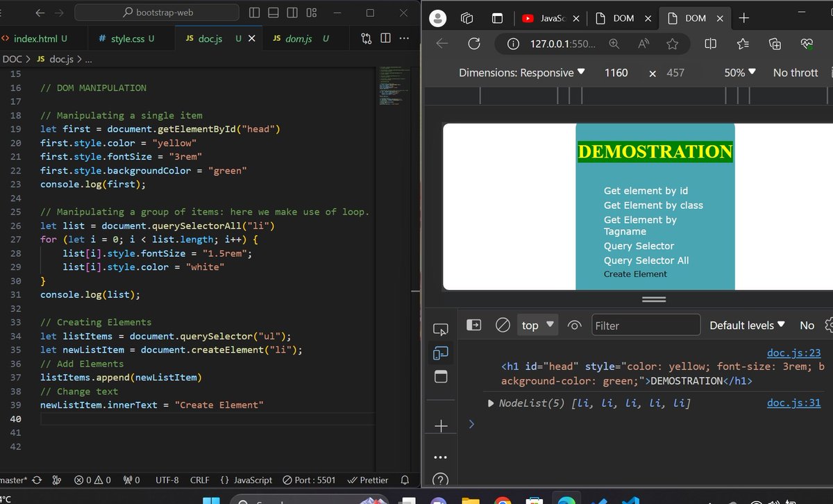Expand the NodeList(5) console entry
Image resolution: width=833 pixels, height=504 pixels.
pyautogui.click(x=491, y=403)
